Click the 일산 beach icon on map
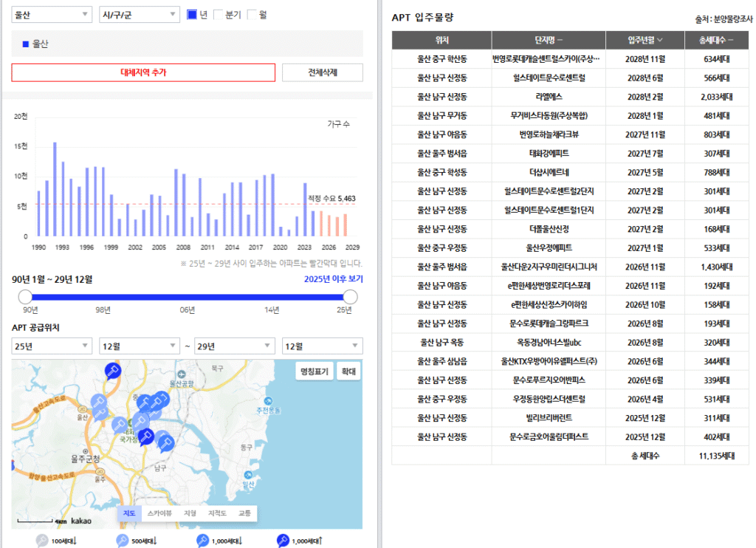The width and height of the screenshot is (756, 548). click(247, 475)
